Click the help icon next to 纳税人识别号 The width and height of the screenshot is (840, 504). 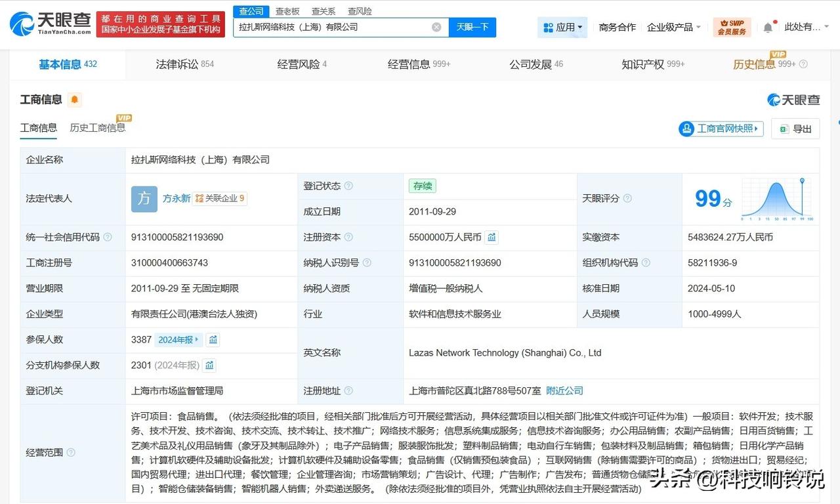[367, 262]
